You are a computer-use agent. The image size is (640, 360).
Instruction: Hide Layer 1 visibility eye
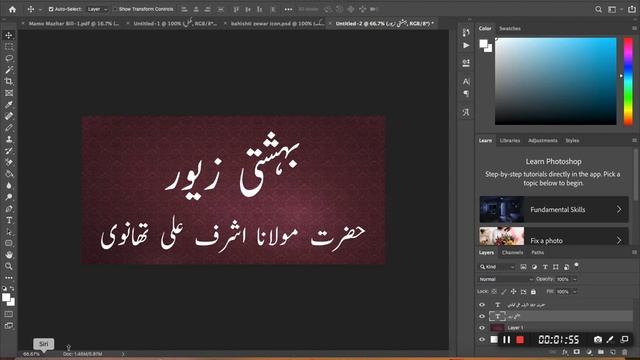point(482,328)
